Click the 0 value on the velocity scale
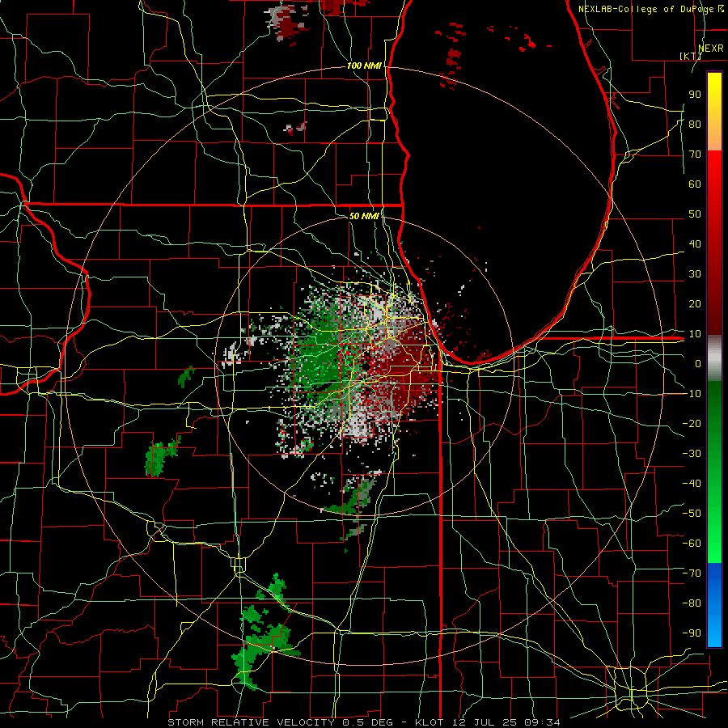Viewport: 728px width, 728px height. point(698,364)
